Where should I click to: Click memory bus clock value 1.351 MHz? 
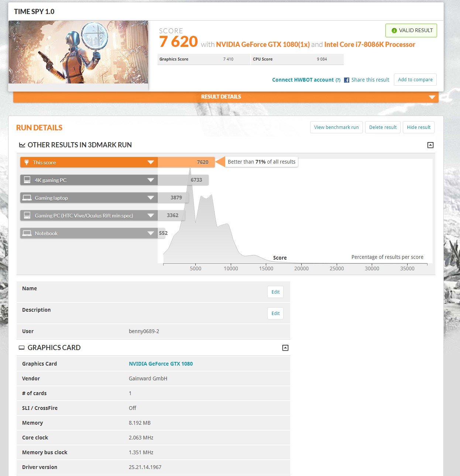141,453
